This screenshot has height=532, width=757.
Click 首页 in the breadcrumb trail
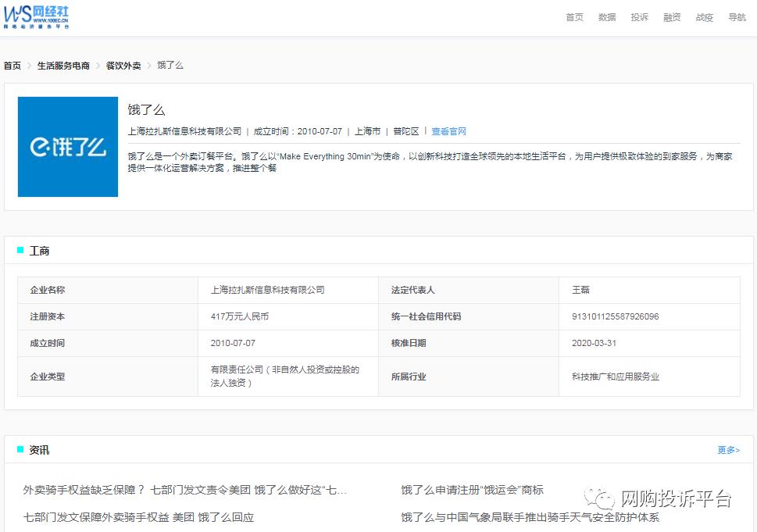pos(12,66)
